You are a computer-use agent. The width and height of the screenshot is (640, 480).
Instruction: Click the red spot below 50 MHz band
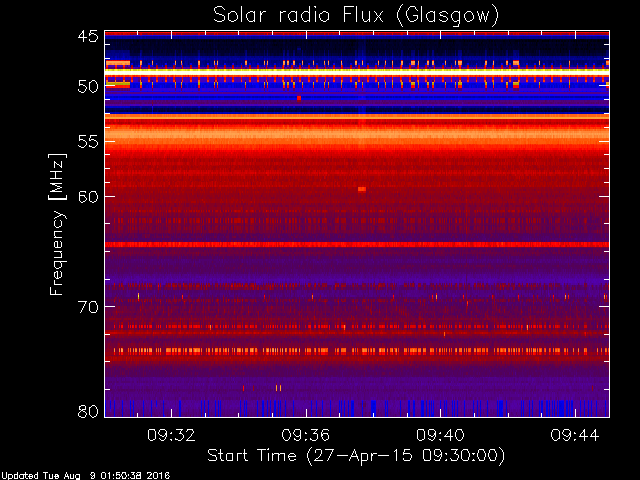pyautogui.click(x=299, y=98)
